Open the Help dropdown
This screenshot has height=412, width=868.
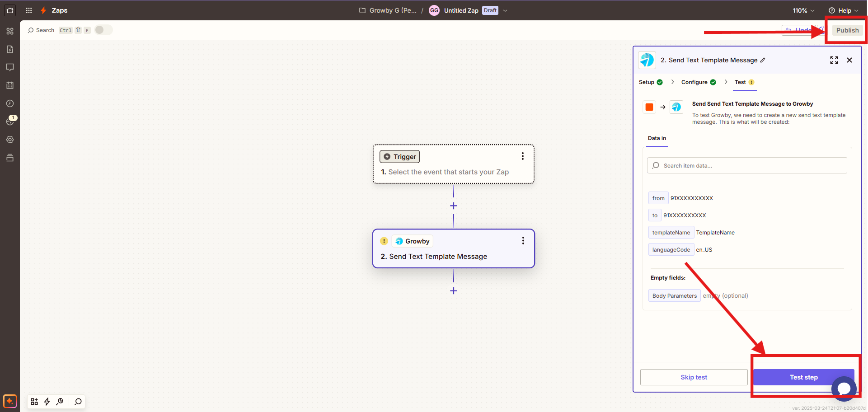(843, 10)
